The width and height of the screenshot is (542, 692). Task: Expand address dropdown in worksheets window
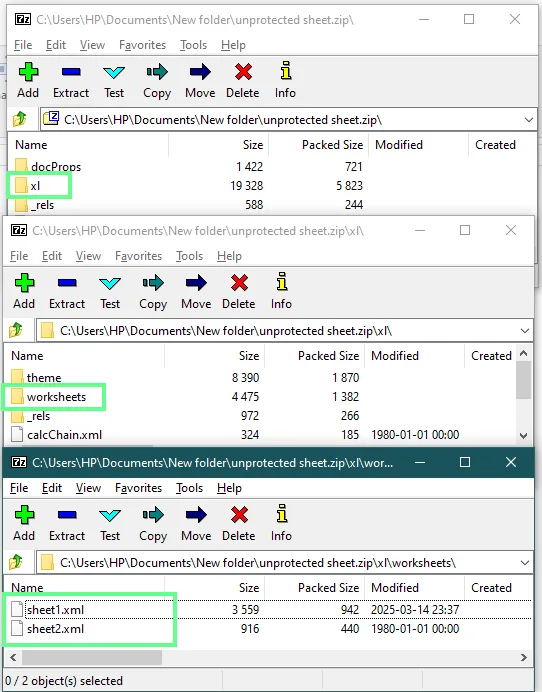pos(524,563)
